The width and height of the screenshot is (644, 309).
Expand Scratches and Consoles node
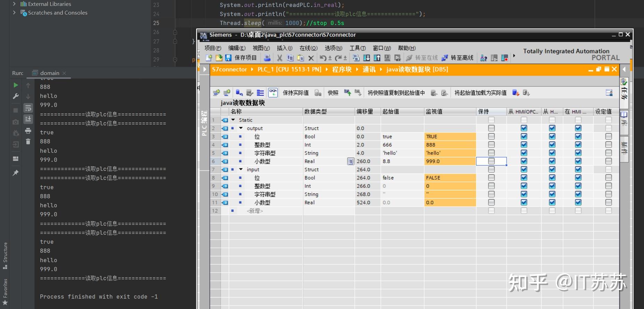pos(14,12)
